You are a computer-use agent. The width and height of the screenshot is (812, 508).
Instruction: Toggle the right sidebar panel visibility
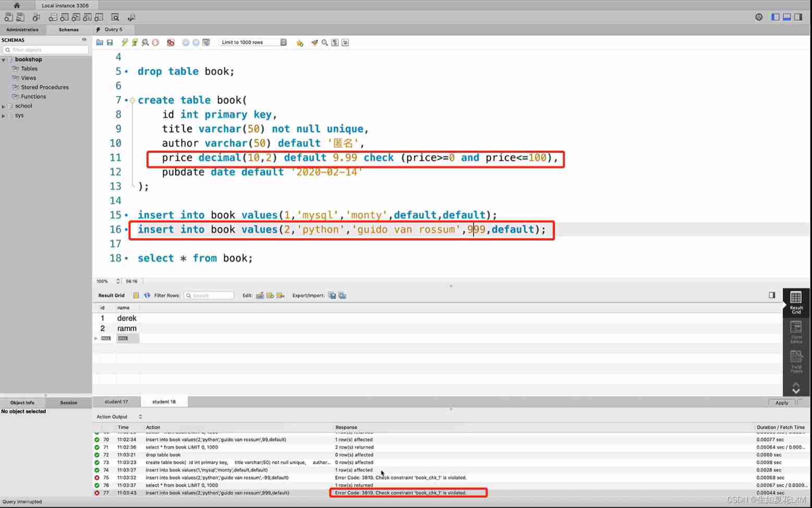point(798,17)
